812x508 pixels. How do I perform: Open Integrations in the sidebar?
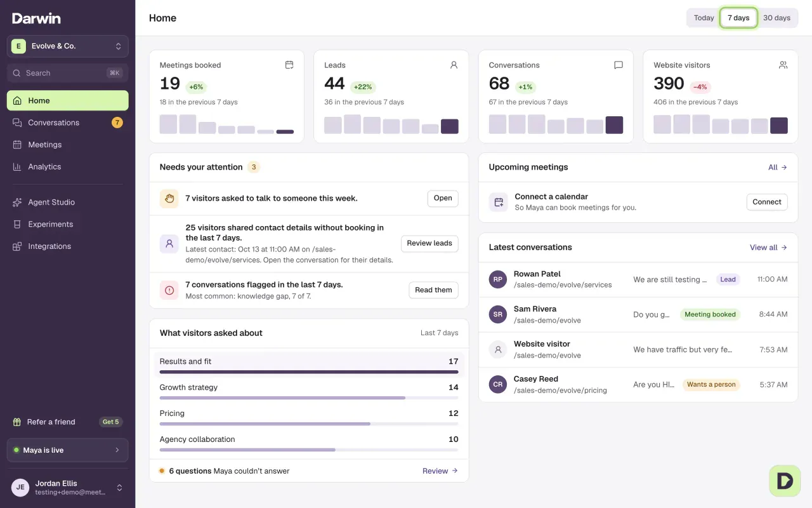tap(68, 246)
